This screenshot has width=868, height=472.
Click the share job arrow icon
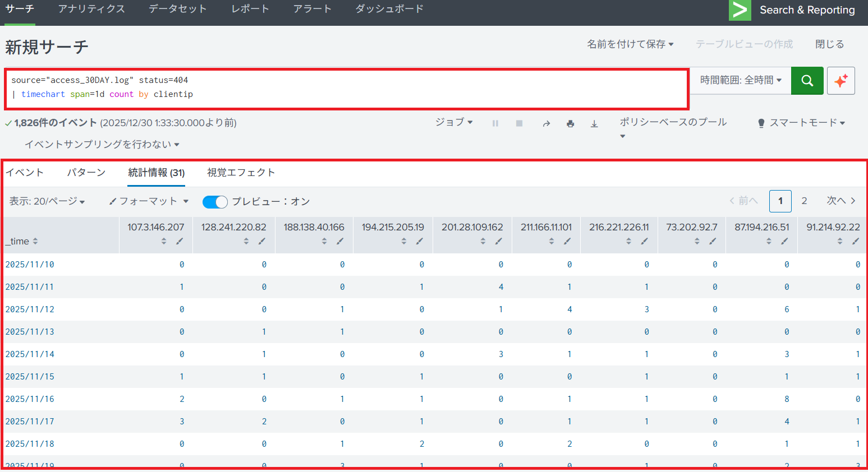pyautogui.click(x=546, y=124)
